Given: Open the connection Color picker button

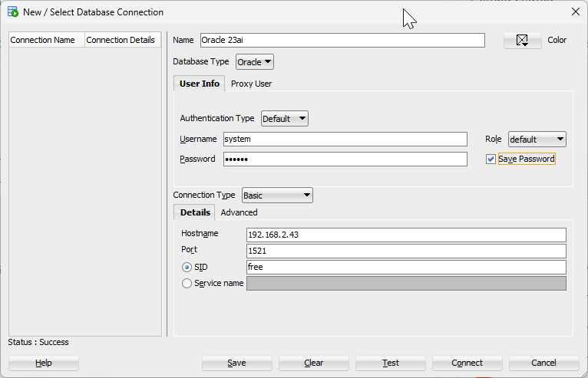Looking at the screenshot, I should (x=523, y=40).
